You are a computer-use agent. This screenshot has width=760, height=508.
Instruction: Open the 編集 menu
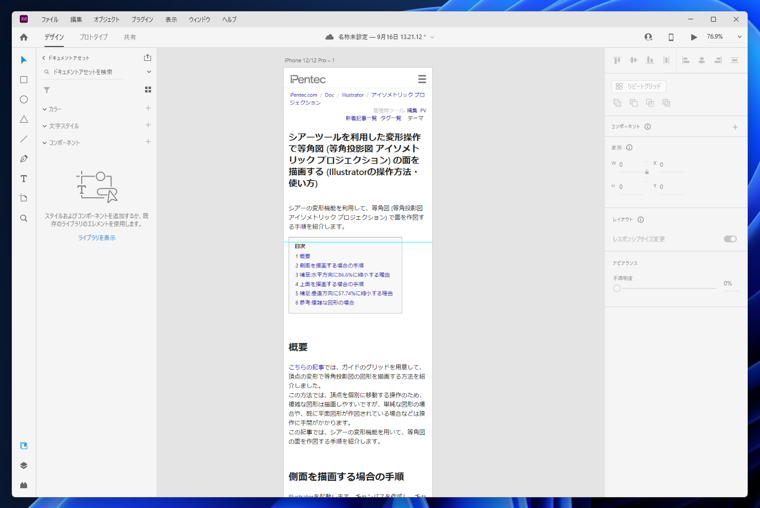pos(76,19)
